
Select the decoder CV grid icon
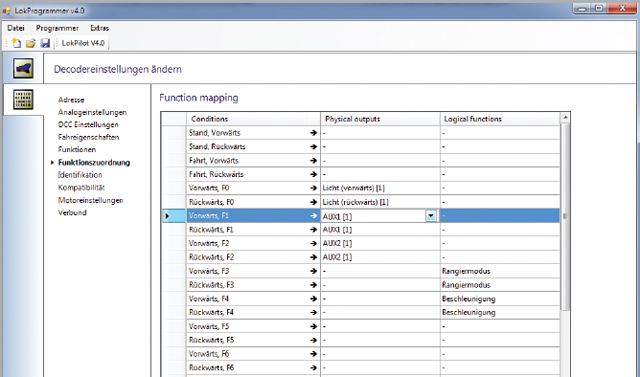[23, 100]
